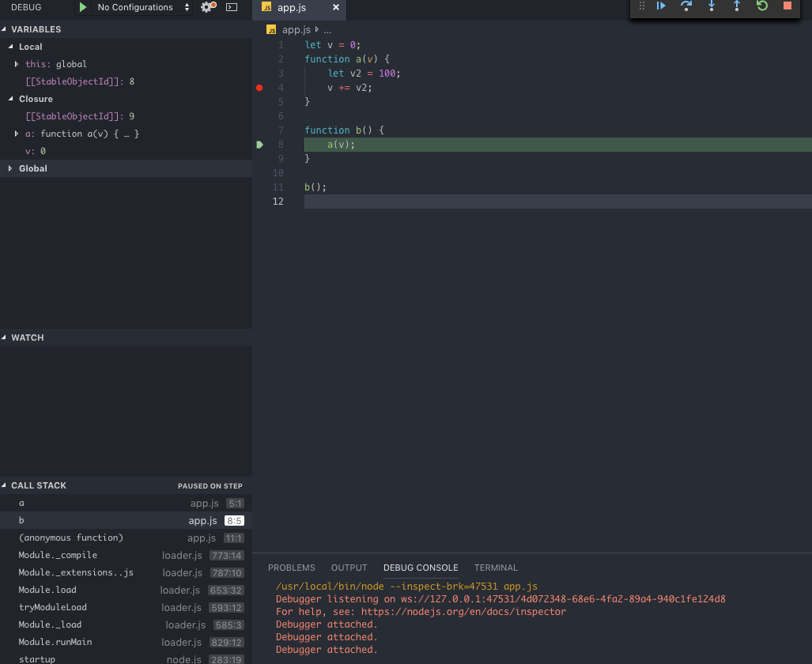Toggle the breakpoint on line 4

point(259,88)
